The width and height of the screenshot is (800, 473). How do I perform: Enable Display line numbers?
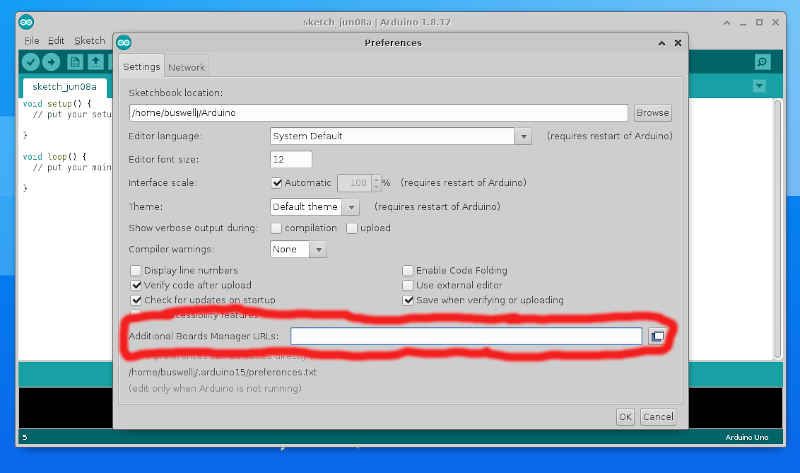pos(136,270)
